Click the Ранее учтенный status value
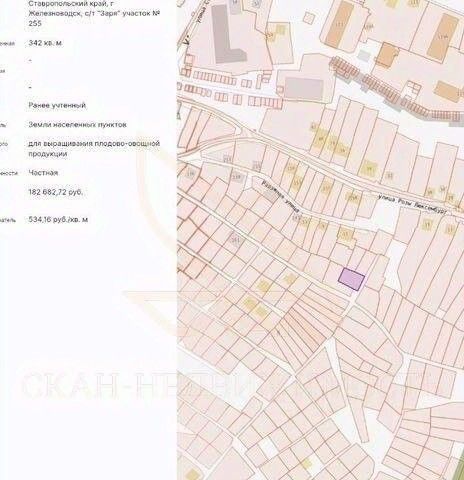 point(57,105)
